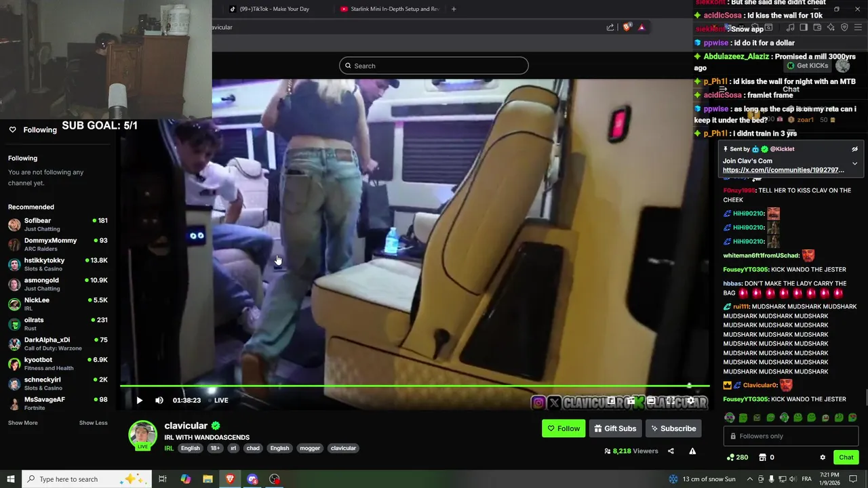Image resolution: width=868 pixels, height=488 pixels.
Task: Subscribe to clavicular channel
Action: 673,428
